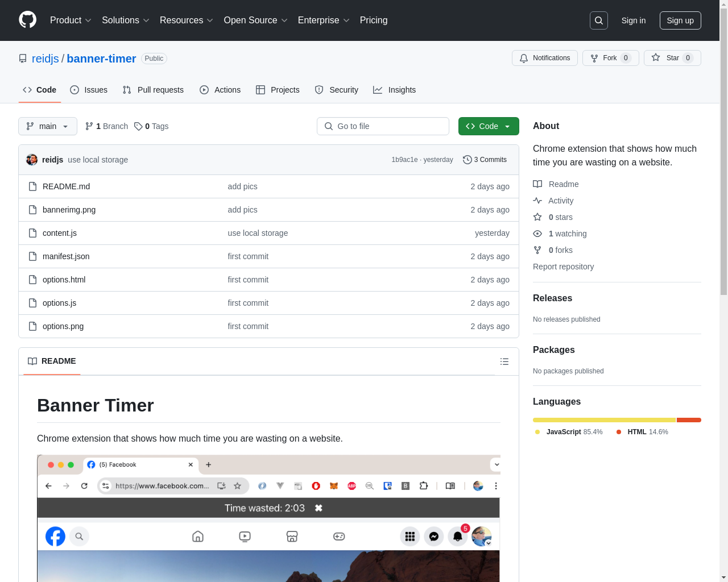This screenshot has height=582, width=728.
Task: Open the Projects tab
Action: click(278, 90)
